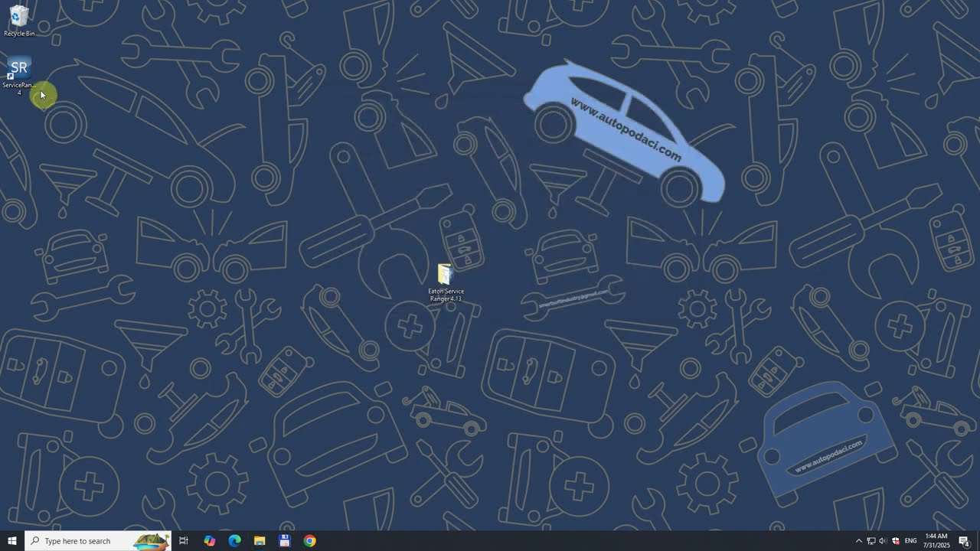Open File Explorer from the taskbar
Screen dimensions: 980x551
(260, 541)
